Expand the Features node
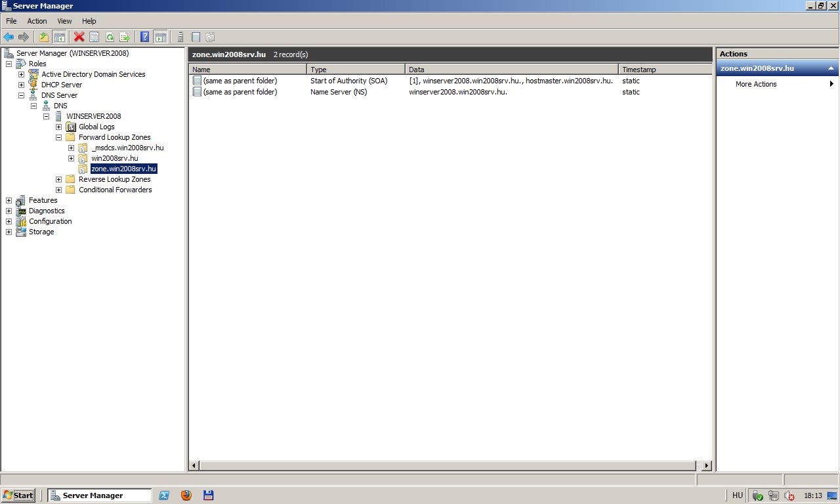840x504 pixels. click(x=9, y=200)
